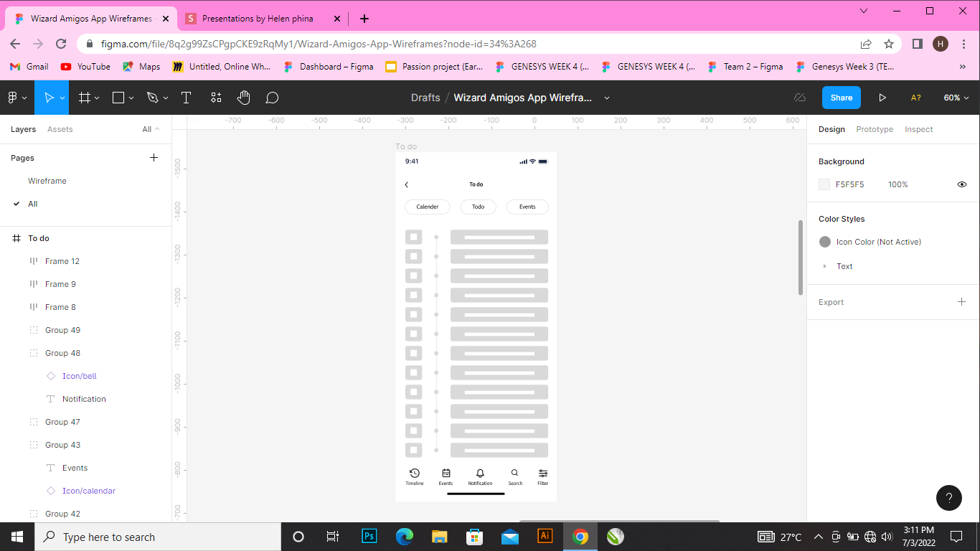Click the background color swatch F5F5F5
The height and width of the screenshot is (551, 980).
tap(824, 184)
